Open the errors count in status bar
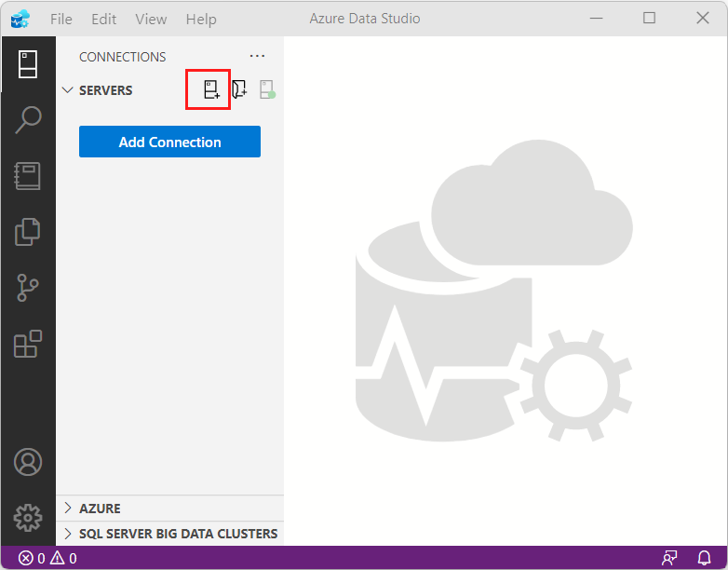The image size is (728, 570). click(32, 558)
